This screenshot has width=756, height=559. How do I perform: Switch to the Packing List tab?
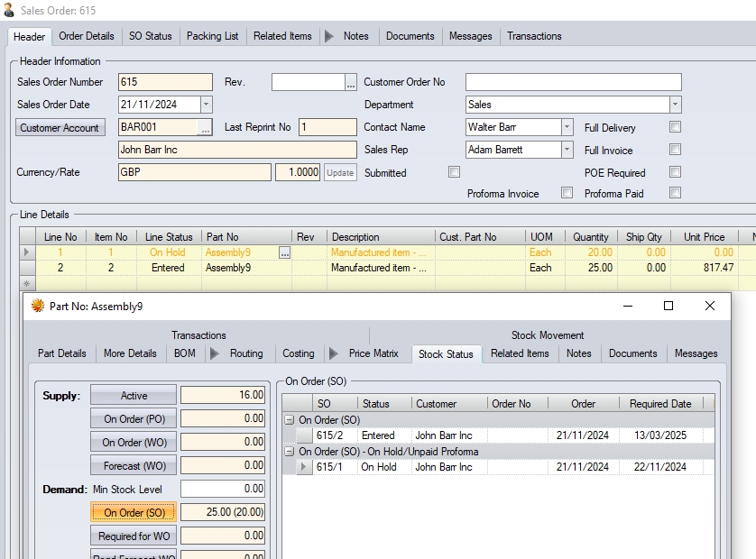pos(212,36)
